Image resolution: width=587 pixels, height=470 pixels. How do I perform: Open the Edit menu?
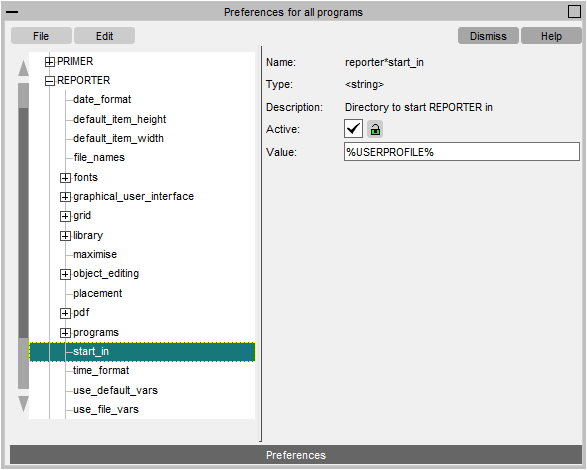pyautogui.click(x=104, y=36)
